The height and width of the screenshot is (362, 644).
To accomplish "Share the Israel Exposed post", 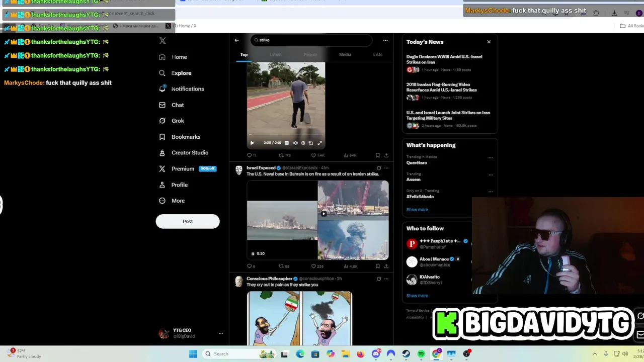I will click(386, 266).
